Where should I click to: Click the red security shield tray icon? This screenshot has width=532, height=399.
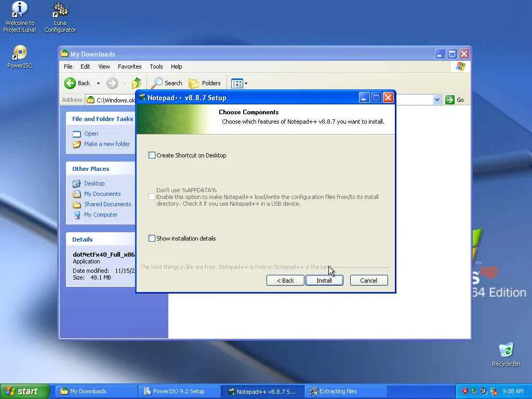pos(465,391)
